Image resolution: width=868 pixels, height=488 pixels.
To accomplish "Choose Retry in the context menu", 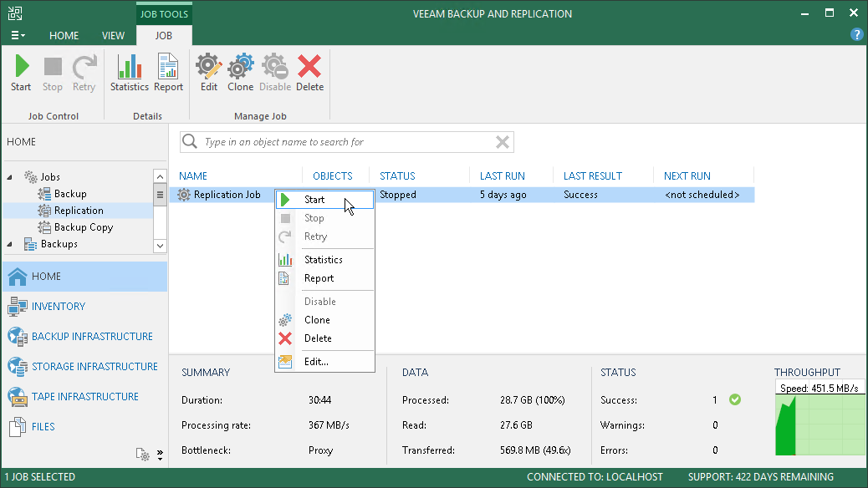I will 325,236.
